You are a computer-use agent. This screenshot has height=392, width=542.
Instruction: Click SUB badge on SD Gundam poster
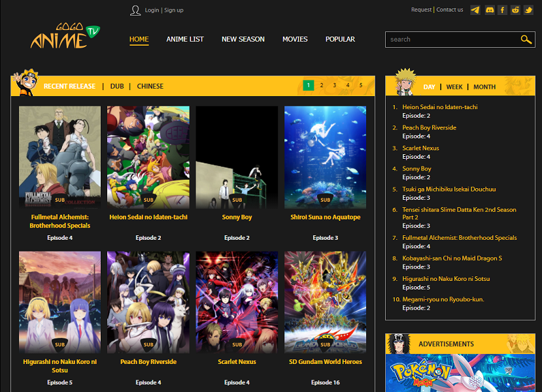point(326,345)
